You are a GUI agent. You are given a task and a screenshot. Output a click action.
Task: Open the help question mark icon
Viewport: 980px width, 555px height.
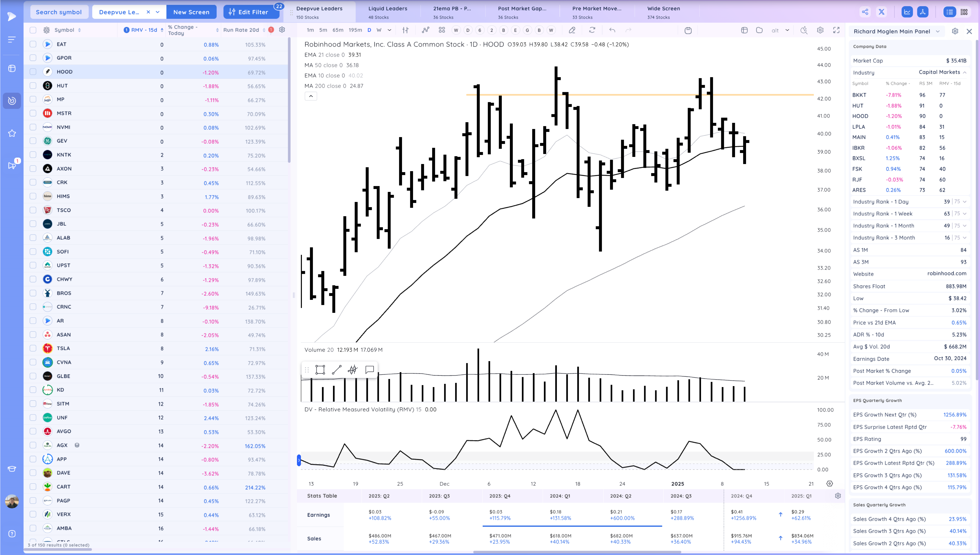point(12,534)
